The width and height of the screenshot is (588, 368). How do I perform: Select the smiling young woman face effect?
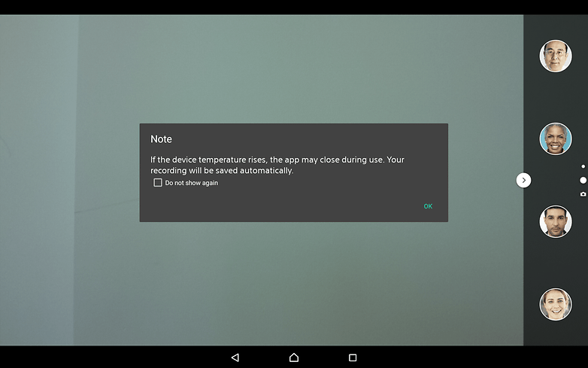556,304
